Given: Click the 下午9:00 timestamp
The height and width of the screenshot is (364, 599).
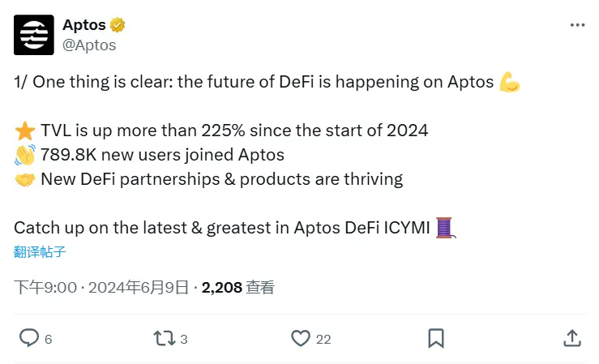Looking at the screenshot, I should 45,288.
